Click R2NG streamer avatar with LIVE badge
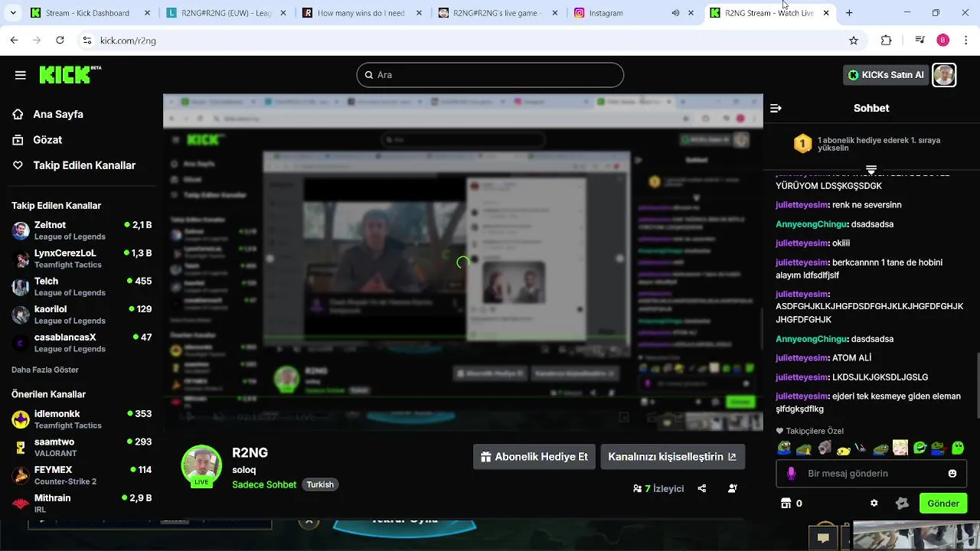The width and height of the screenshot is (980, 551). (x=201, y=466)
